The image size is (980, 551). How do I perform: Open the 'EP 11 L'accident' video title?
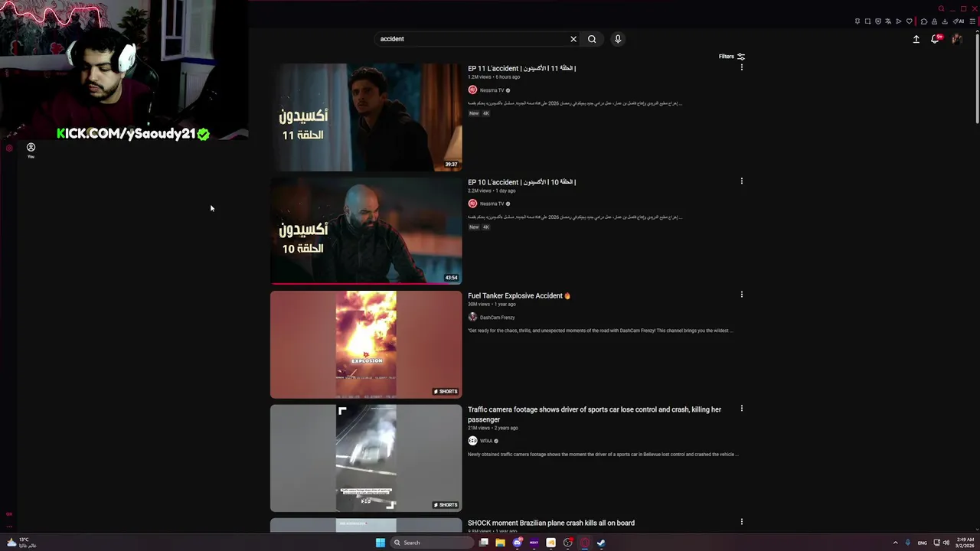521,68
